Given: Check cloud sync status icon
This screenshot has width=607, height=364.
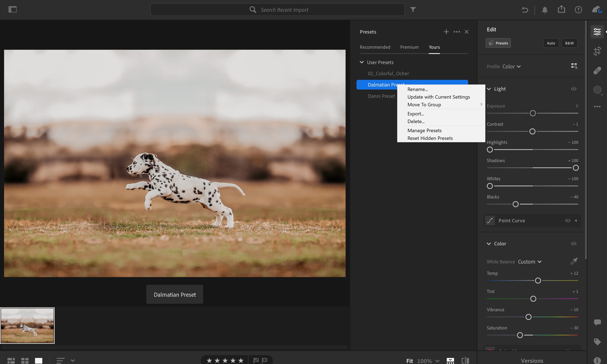Looking at the screenshot, I should point(597,9).
